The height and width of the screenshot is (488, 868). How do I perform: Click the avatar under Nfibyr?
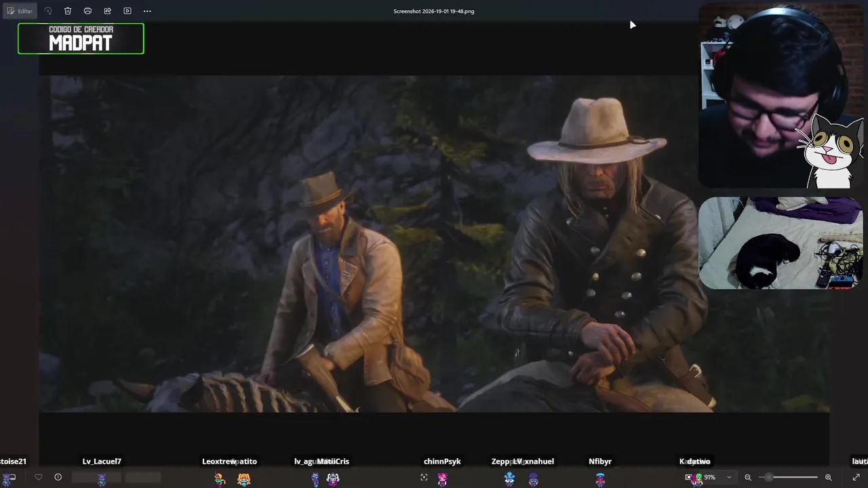click(600, 479)
